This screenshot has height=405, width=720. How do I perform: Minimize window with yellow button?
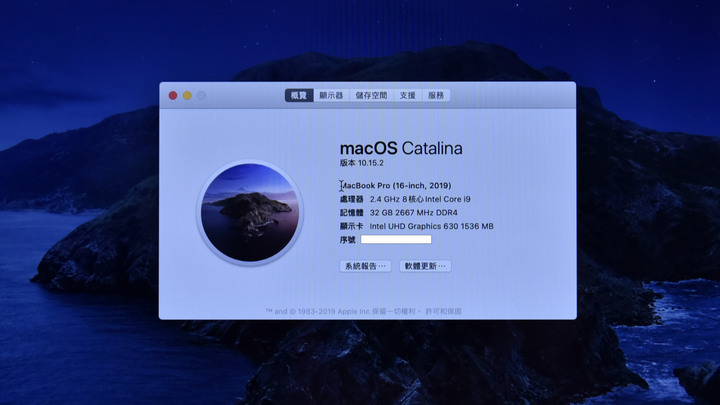pyautogui.click(x=187, y=96)
